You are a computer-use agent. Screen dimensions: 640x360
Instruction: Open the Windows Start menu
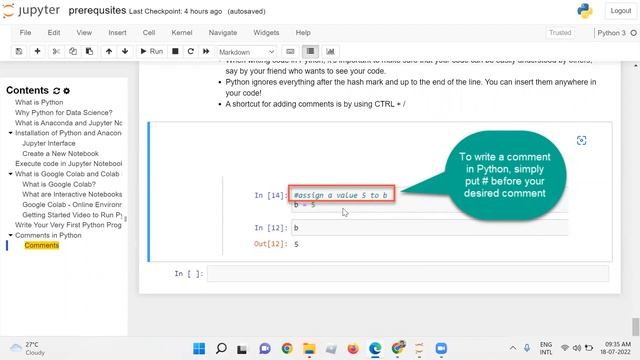tap(199, 349)
